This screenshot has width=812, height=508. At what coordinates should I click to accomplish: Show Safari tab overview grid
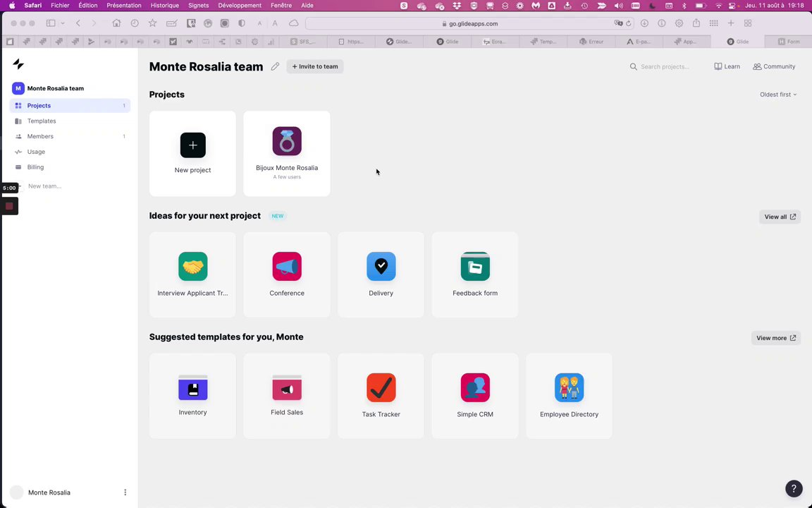point(748,23)
